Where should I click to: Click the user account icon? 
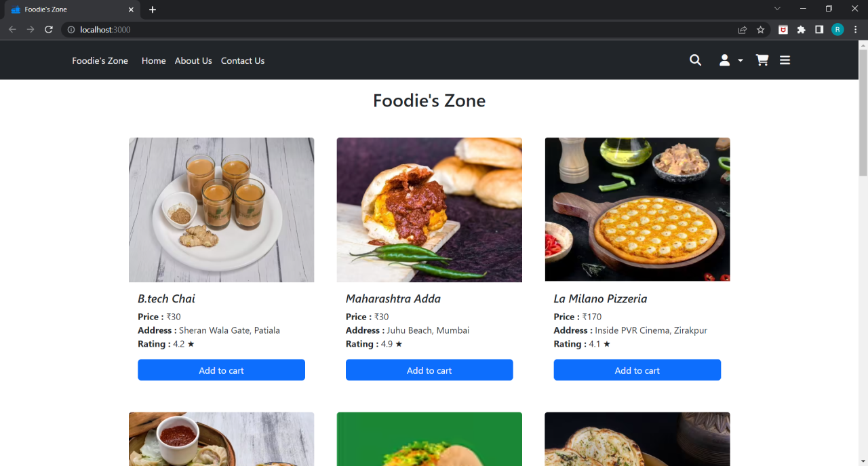[724, 60]
